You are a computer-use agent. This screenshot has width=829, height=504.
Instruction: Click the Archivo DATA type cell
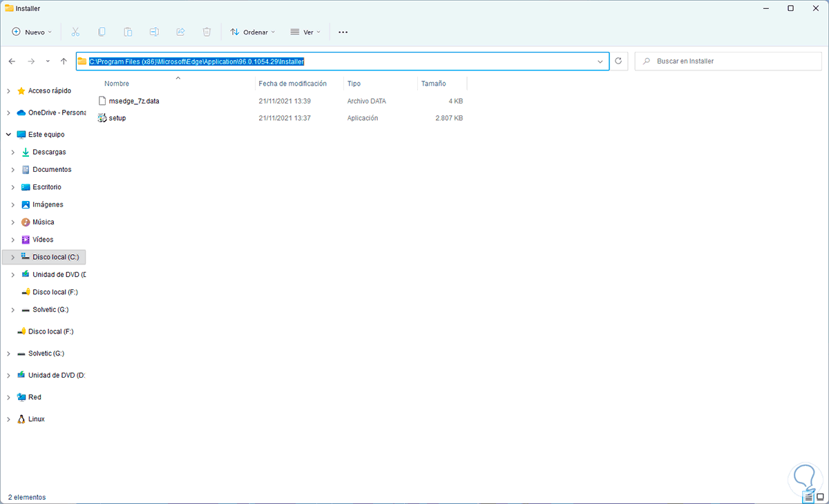click(x=367, y=101)
